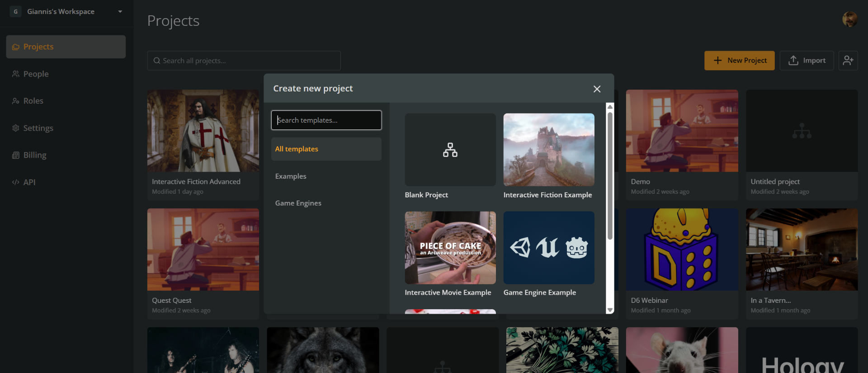This screenshot has width=868, height=373.
Task: Click the plus icon on New Project
Action: point(718,60)
